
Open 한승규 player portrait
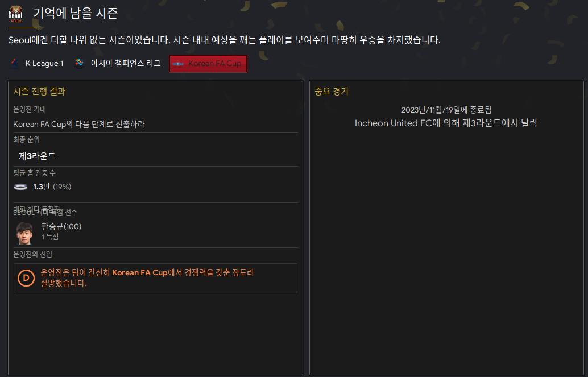(x=24, y=233)
